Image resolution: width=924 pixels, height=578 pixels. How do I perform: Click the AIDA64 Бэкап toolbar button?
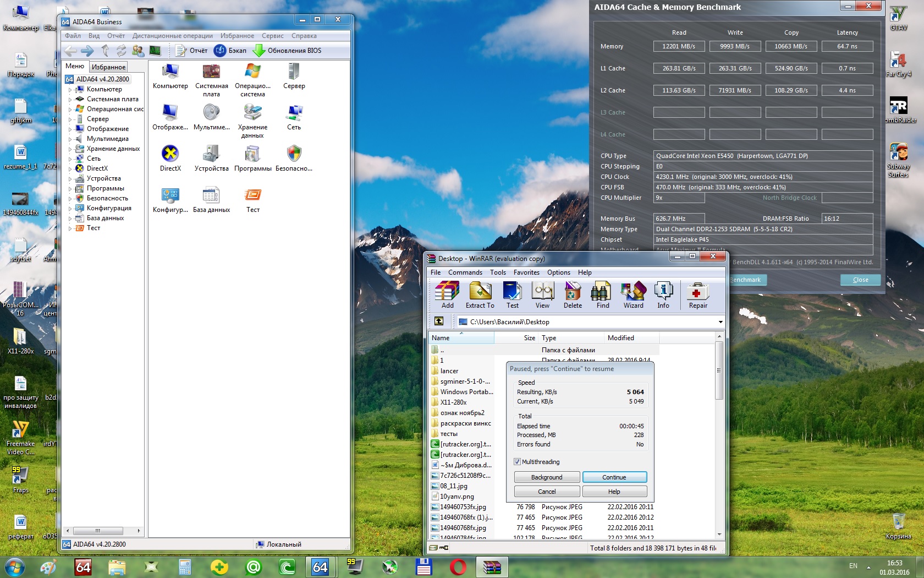pos(230,51)
